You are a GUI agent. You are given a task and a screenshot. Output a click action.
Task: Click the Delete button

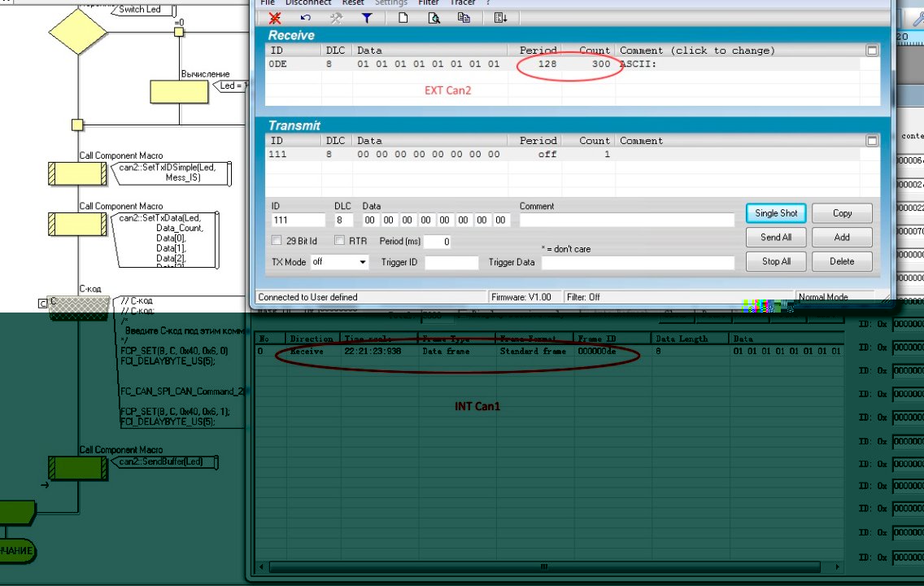(842, 261)
